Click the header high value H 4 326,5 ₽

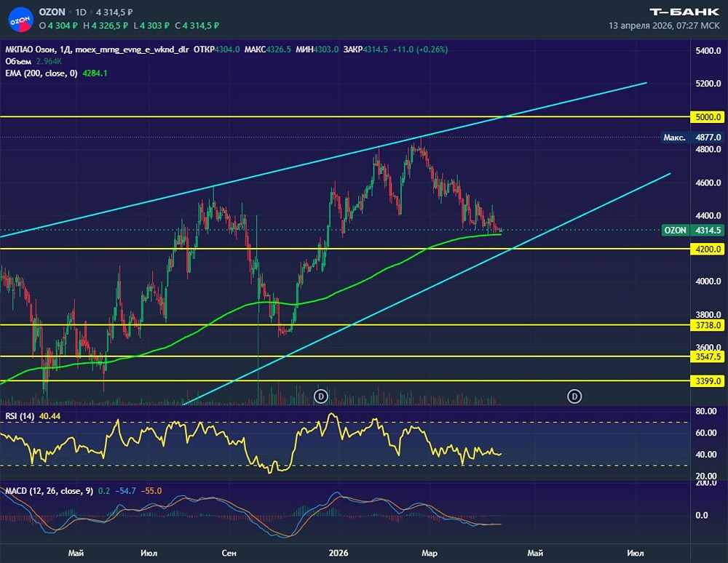[106, 25]
